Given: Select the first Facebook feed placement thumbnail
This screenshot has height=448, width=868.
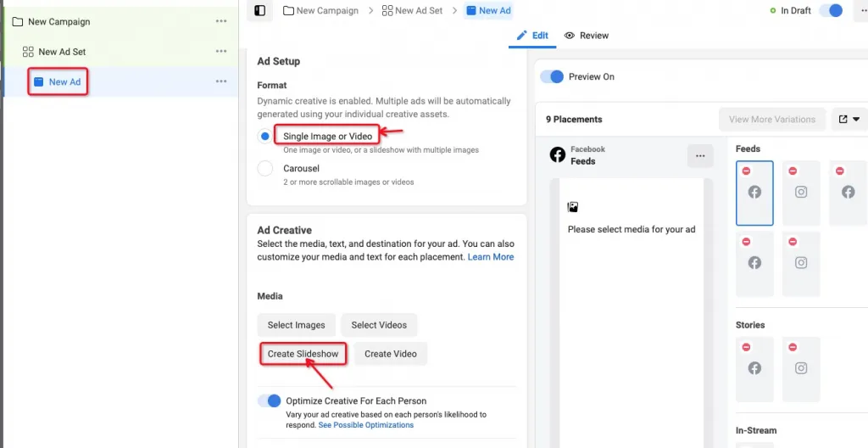Looking at the screenshot, I should (x=754, y=193).
